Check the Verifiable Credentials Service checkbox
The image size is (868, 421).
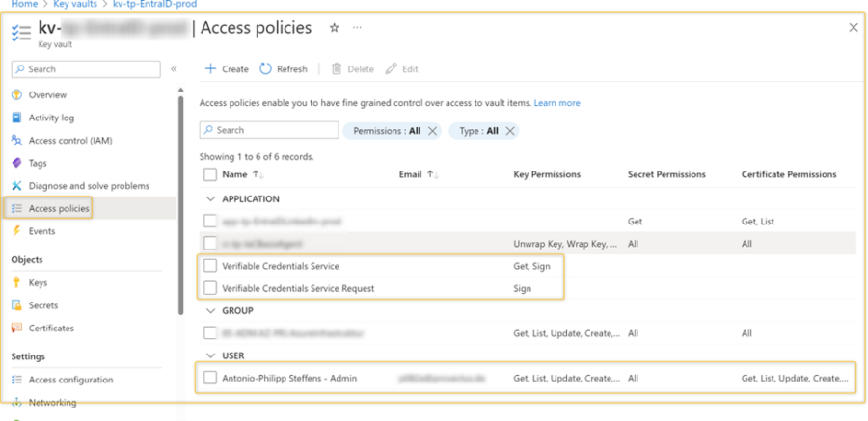(210, 266)
